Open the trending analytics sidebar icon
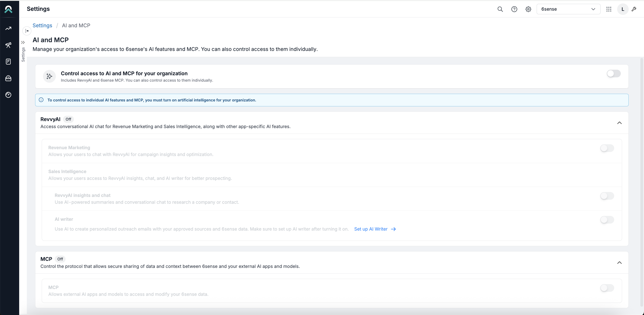Screen dimensions: 644x315 pos(8,28)
